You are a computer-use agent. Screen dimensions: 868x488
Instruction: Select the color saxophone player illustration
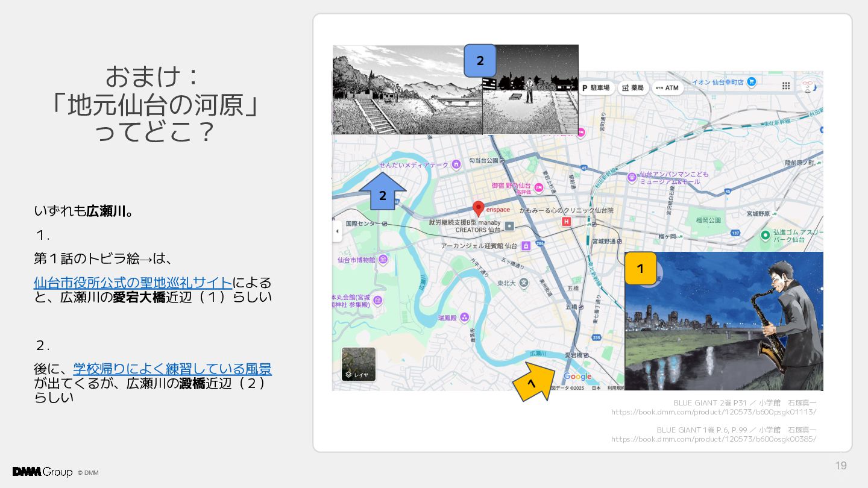click(724, 321)
